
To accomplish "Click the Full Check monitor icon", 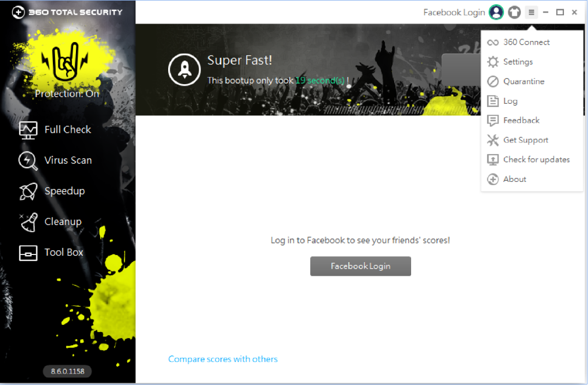I will pyautogui.click(x=28, y=130).
